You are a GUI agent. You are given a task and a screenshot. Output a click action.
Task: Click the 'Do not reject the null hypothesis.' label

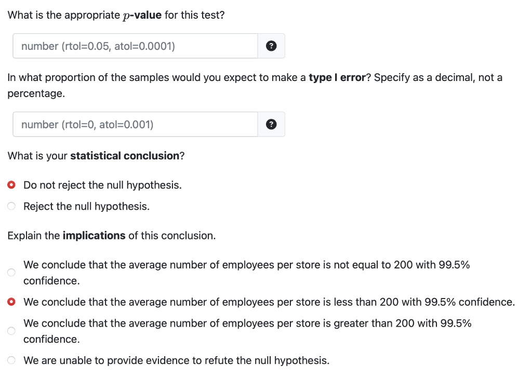click(x=102, y=185)
